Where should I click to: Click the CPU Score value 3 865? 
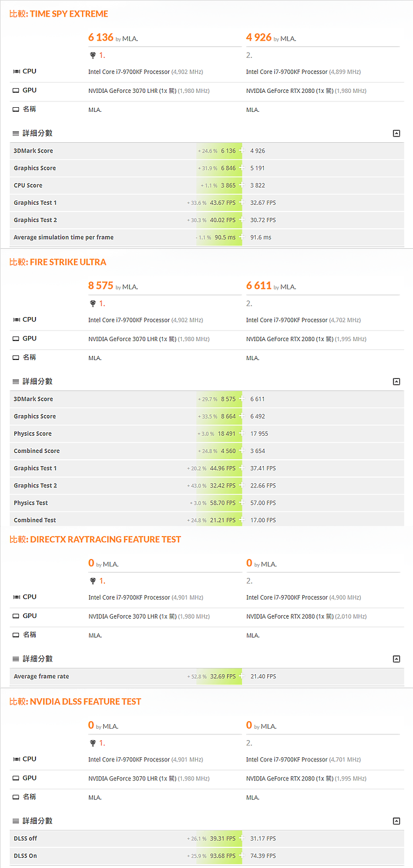(x=228, y=186)
